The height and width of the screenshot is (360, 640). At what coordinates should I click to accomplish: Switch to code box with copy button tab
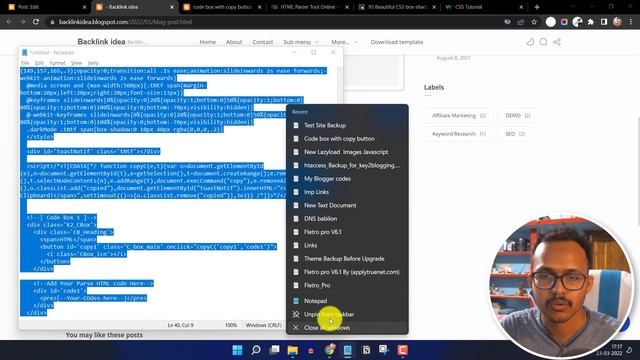pos(223,7)
